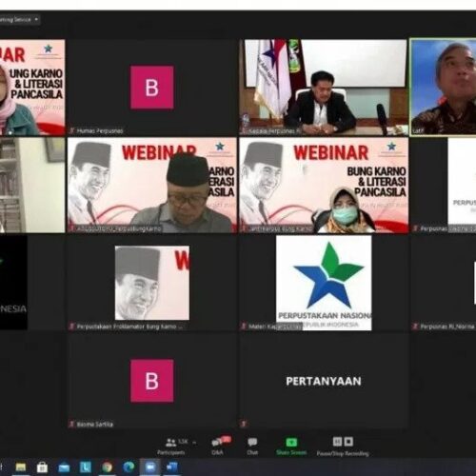Expand the dropdown in the top-left title bar

[x=36, y=20]
